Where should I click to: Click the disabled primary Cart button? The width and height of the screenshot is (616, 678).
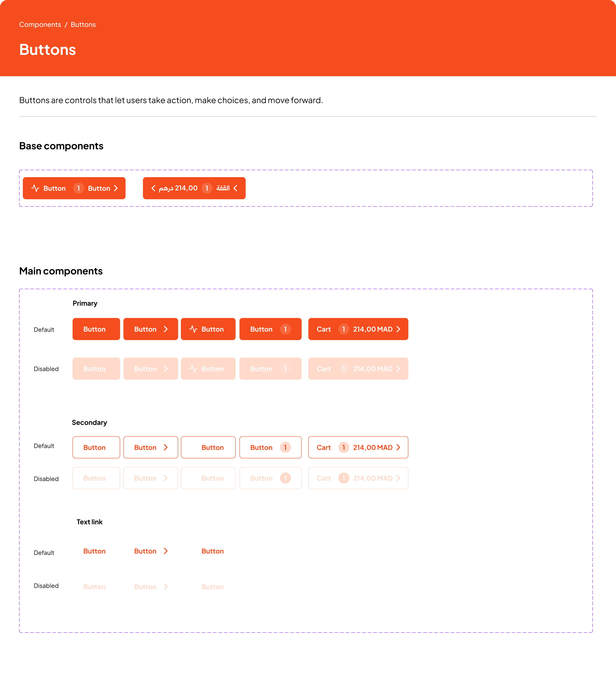point(358,369)
